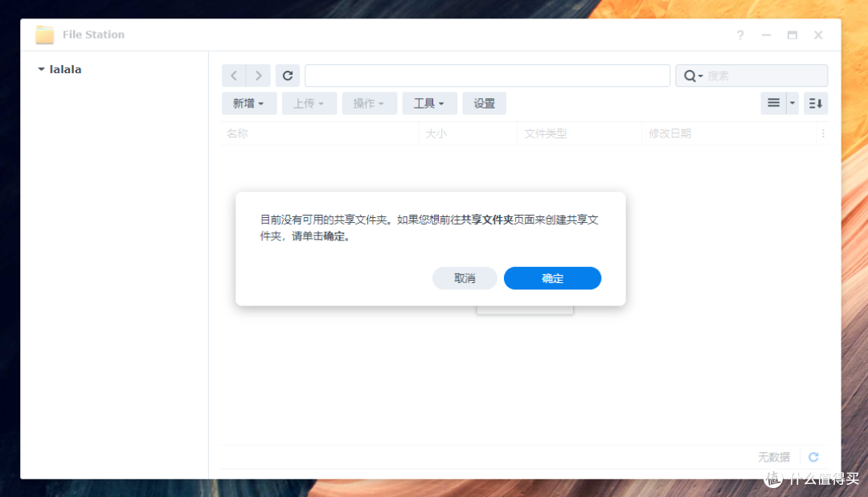
Task: Open the search options magnifier icon
Action: click(x=693, y=76)
